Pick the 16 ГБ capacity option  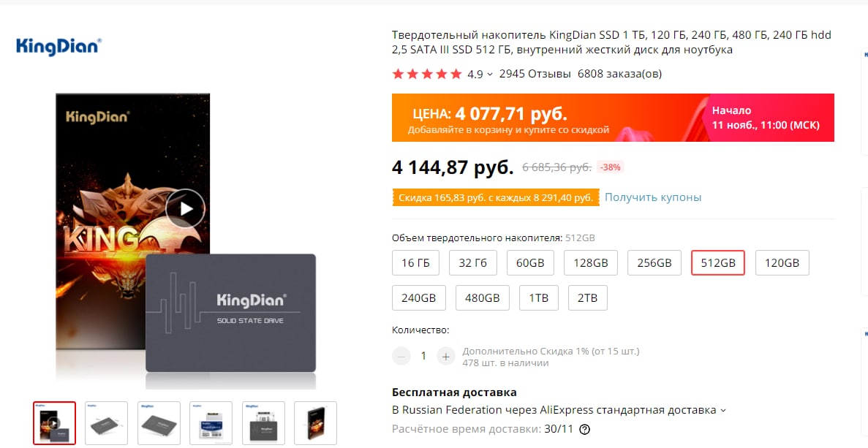(x=416, y=262)
